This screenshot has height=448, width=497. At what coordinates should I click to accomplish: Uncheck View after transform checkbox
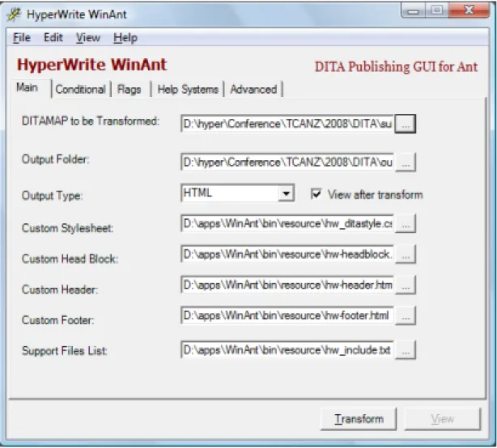pos(316,194)
